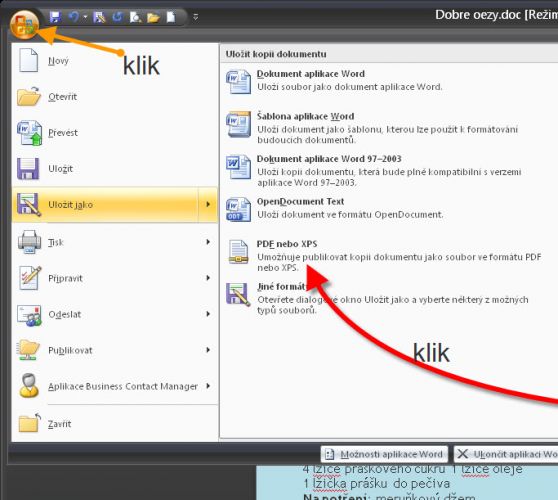Image resolution: width=558 pixels, height=500 pixels.
Task: Choose 'Šablona aplikace Word' save option
Action: click(390, 127)
